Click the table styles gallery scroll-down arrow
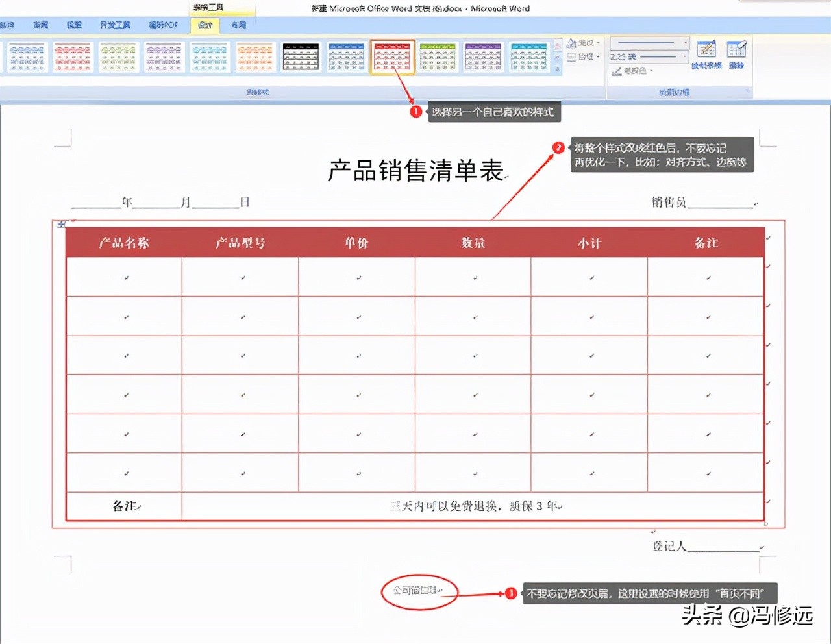This screenshot has width=831, height=644. 557,57
